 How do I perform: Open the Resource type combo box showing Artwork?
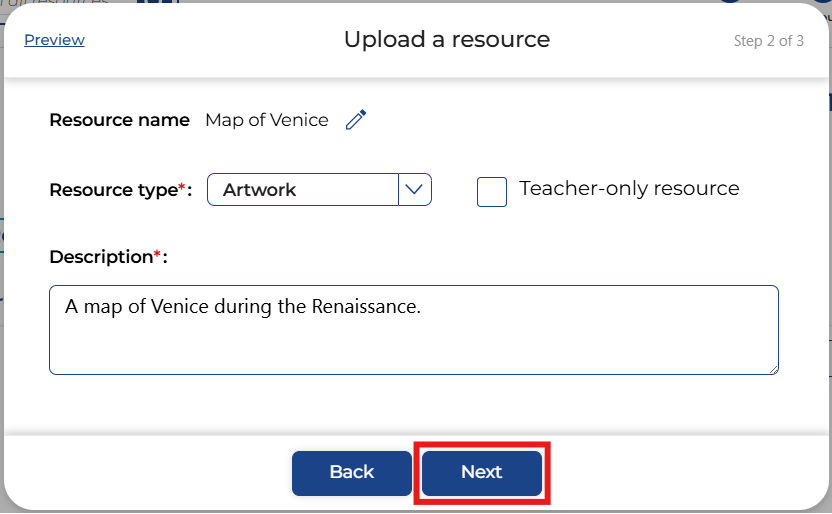[303, 189]
